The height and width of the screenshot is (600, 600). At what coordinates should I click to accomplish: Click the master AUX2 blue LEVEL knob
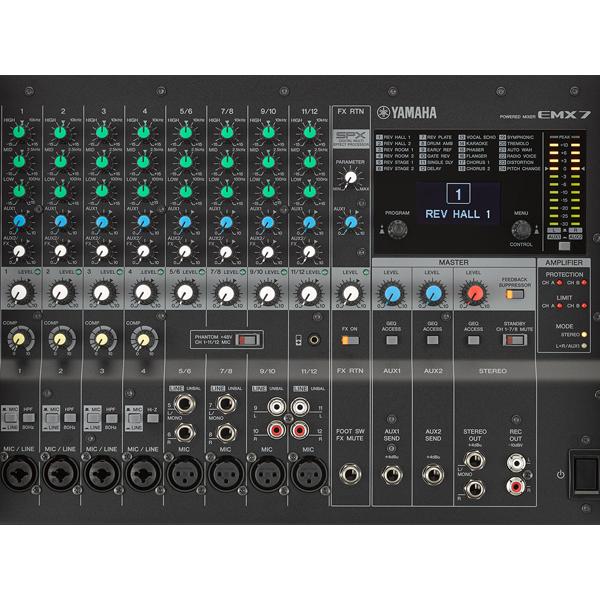[x=434, y=294]
